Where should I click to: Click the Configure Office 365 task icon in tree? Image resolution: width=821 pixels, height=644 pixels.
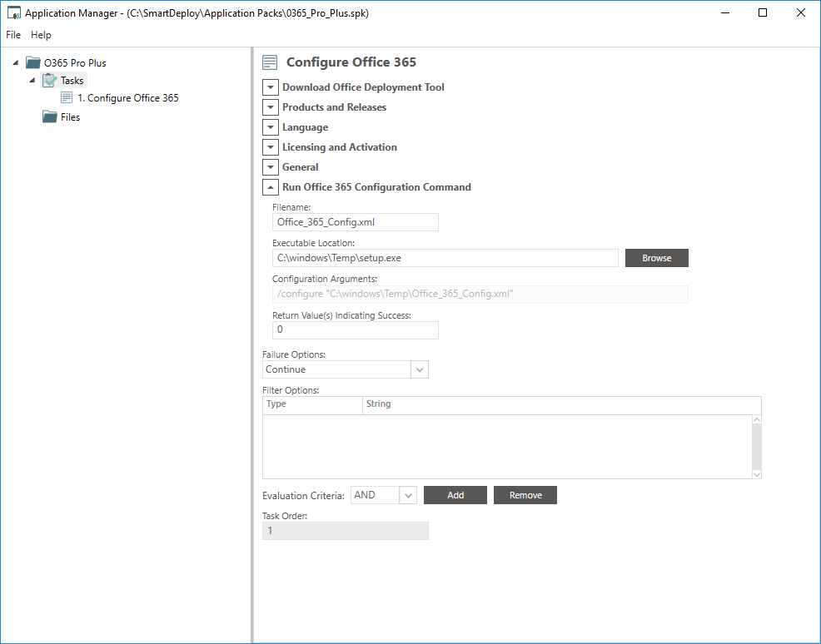pos(67,97)
